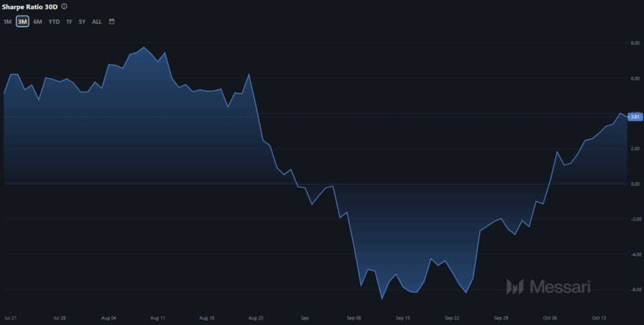The image size is (644, 325).
Task: Click the Aug 18 x-axis label
Action: click(x=206, y=318)
